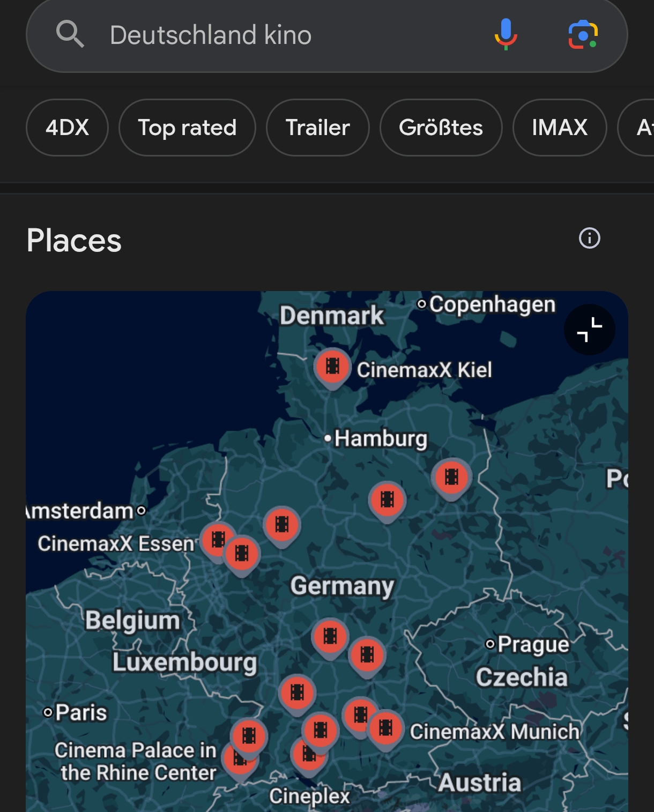Image resolution: width=654 pixels, height=812 pixels.
Task: Select the CinemaxX Munich map pin
Action: 385,729
